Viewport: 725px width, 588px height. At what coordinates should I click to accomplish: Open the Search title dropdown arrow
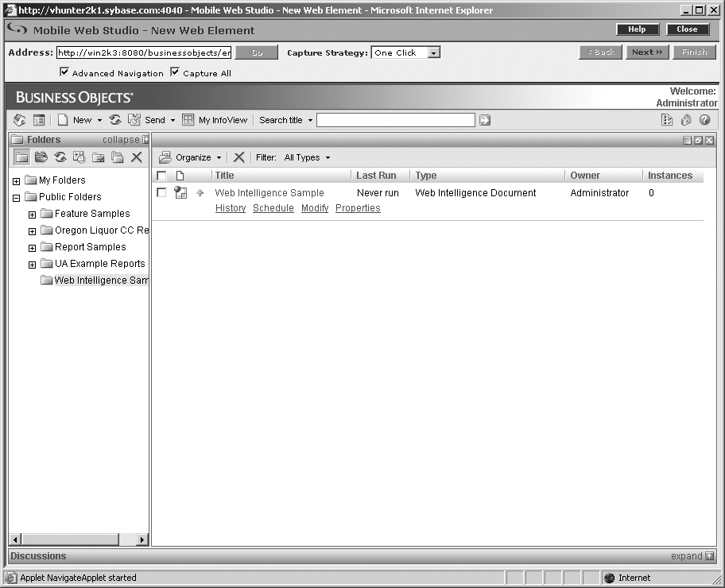[310, 121]
